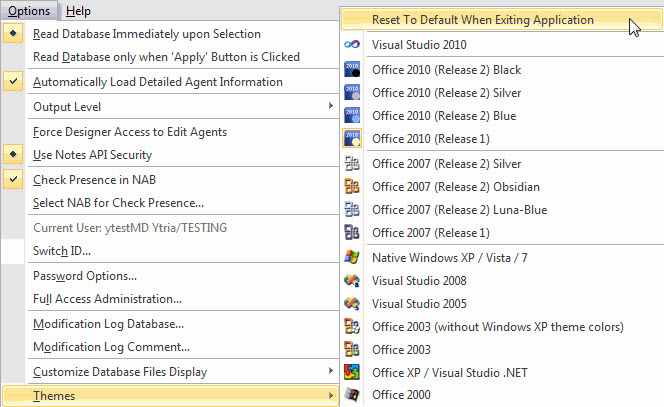This screenshot has height=407, width=664.
Task: Open the Themes submenu arrow
Action: point(331,396)
